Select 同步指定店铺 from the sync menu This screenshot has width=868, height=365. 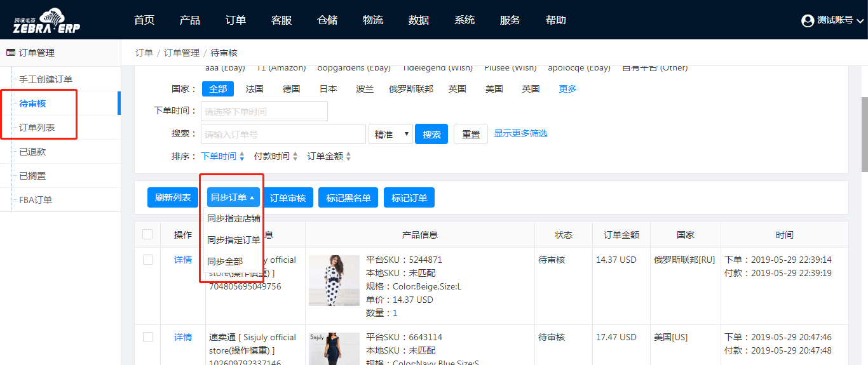coord(233,218)
